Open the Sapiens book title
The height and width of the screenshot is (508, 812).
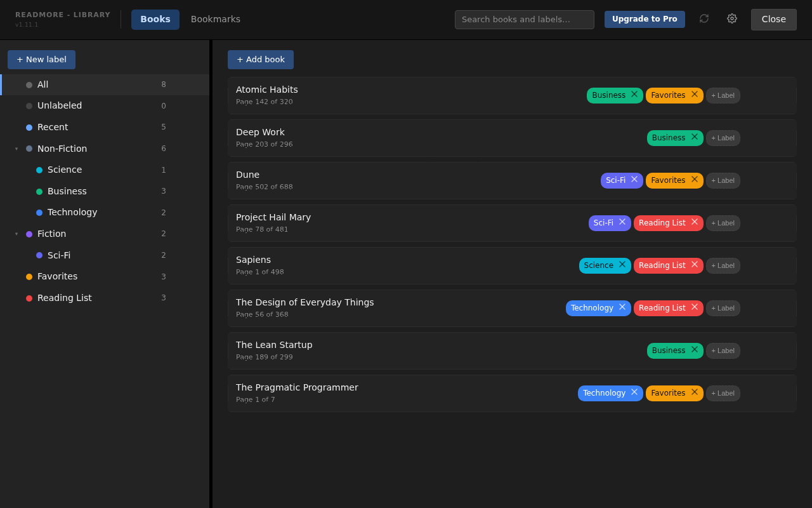253,260
